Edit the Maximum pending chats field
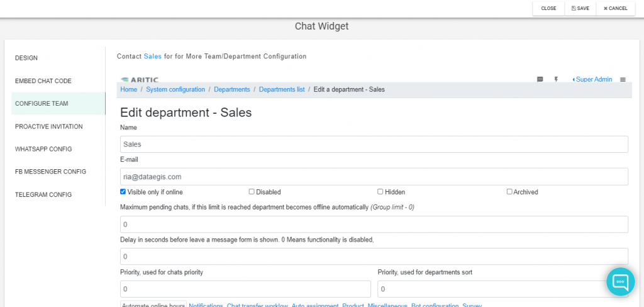Screen dimensions: 644x307 point(374,225)
